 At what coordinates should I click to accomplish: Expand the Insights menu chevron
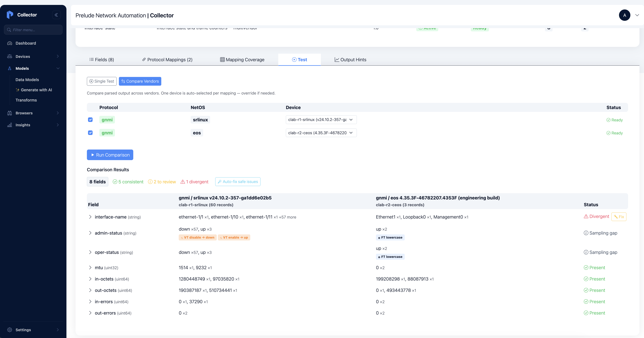click(x=58, y=125)
